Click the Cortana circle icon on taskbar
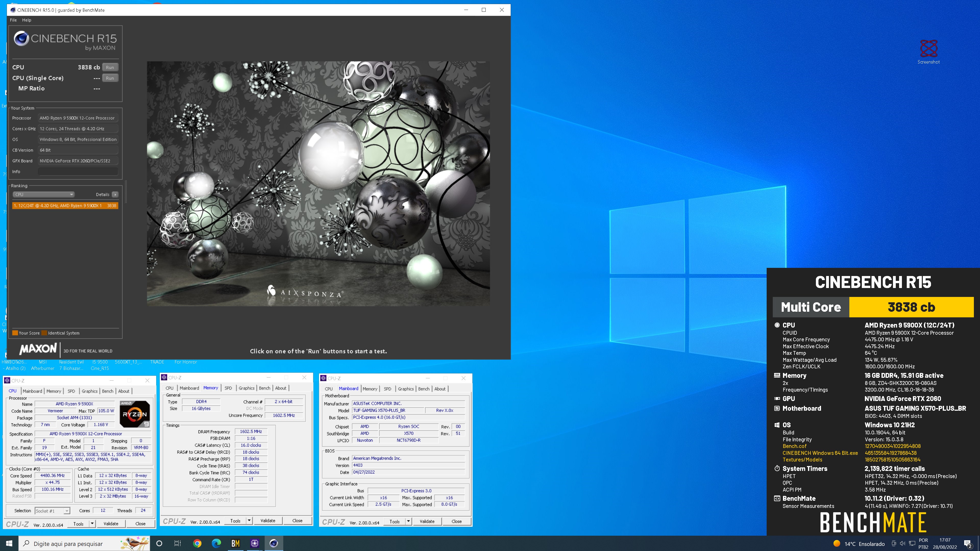The height and width of the screenshot is (551, 980). pyautogui.click(x=160, y=543)
